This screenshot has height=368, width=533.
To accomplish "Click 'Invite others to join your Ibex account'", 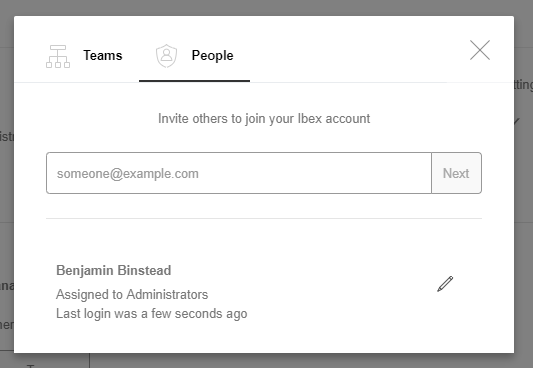I will 264,119.
